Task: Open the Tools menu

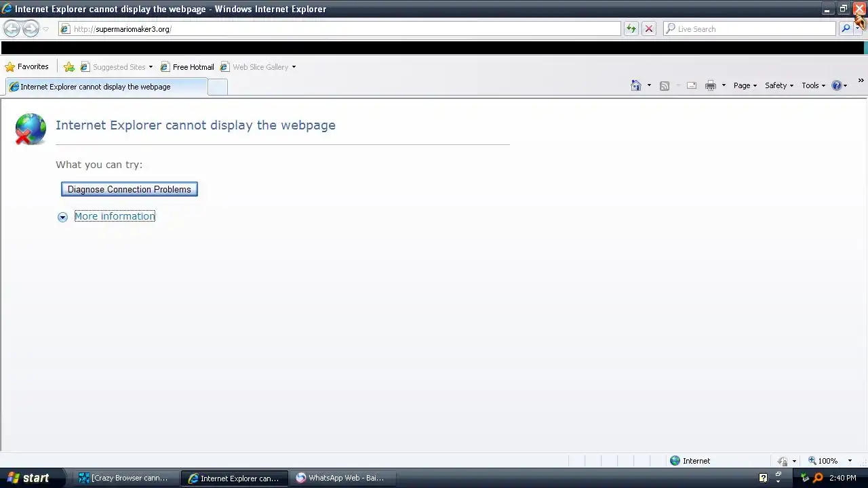Action: click(x=813, y=85)
